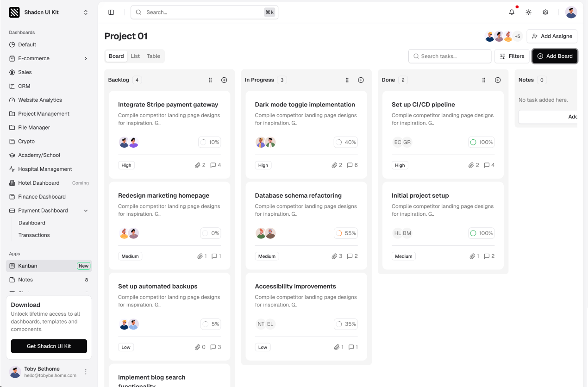Click comment icon on Database schema refactoring card

coord(350,256)
